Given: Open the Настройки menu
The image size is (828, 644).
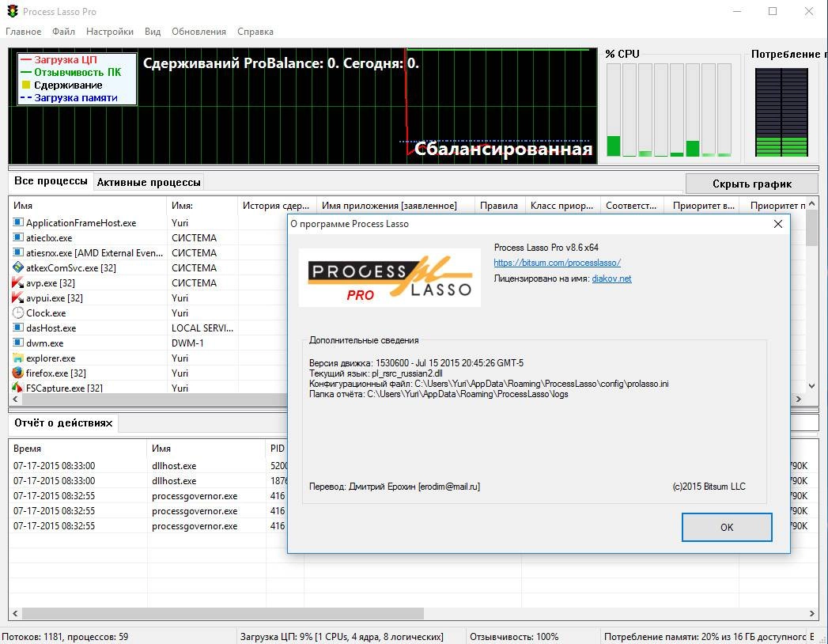Looking at the screenshot, I should pos(110,31).
